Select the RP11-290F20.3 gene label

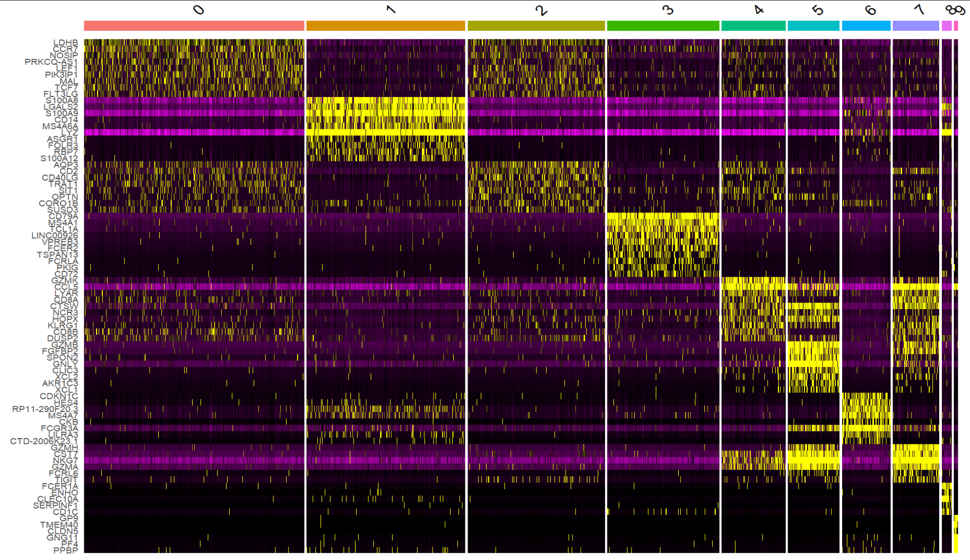pyautogui.click(x=45, y=409)
